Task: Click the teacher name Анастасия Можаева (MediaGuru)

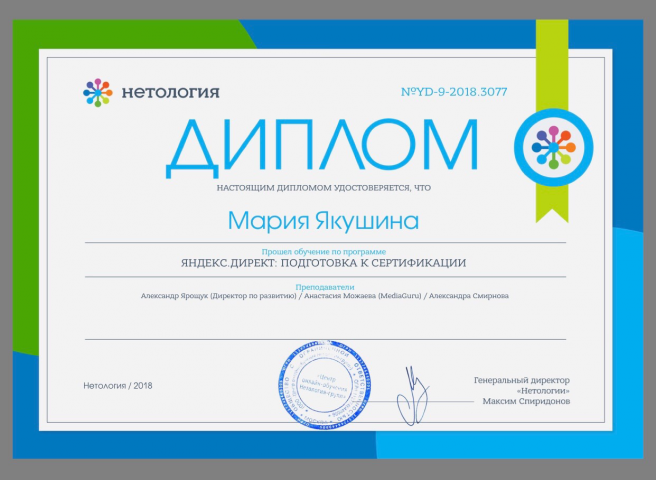Action: click(x=362, y=296)
